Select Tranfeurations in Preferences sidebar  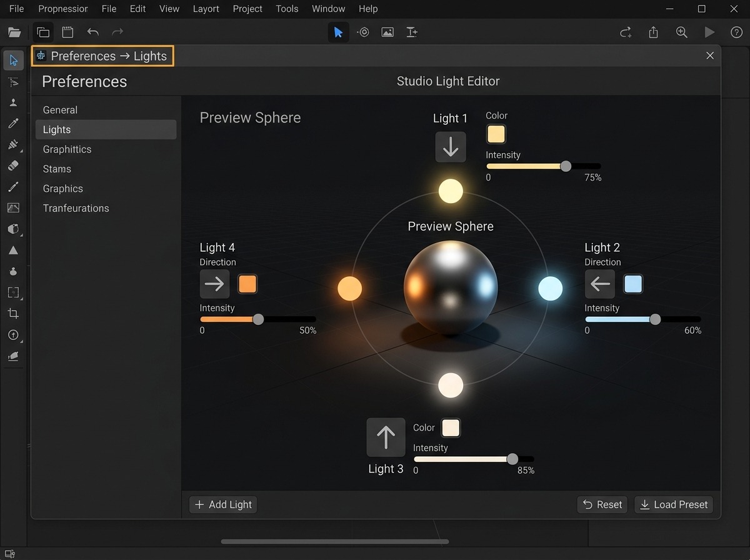106,208
